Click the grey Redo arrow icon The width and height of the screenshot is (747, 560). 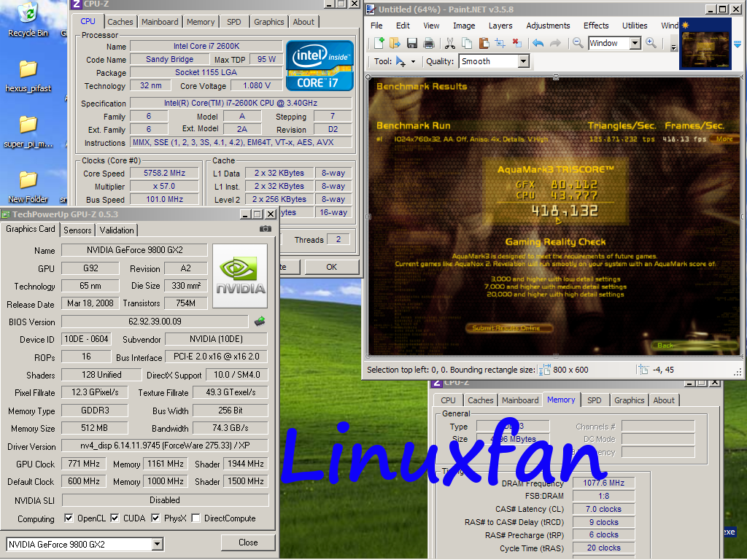tap(555, 43)
